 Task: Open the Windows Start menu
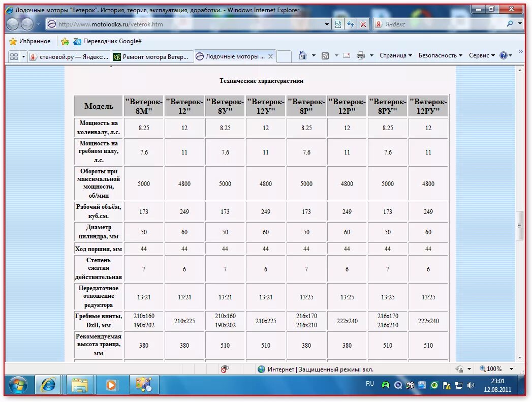tap(18, 385)
